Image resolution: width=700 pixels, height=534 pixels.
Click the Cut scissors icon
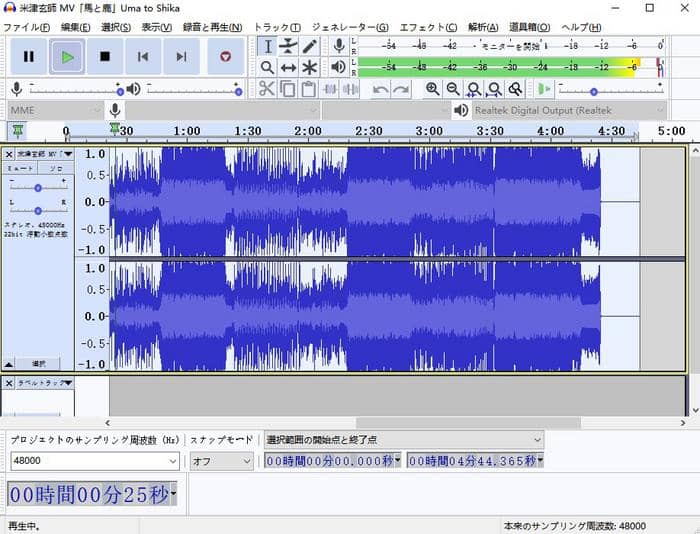tap(266, 89)
